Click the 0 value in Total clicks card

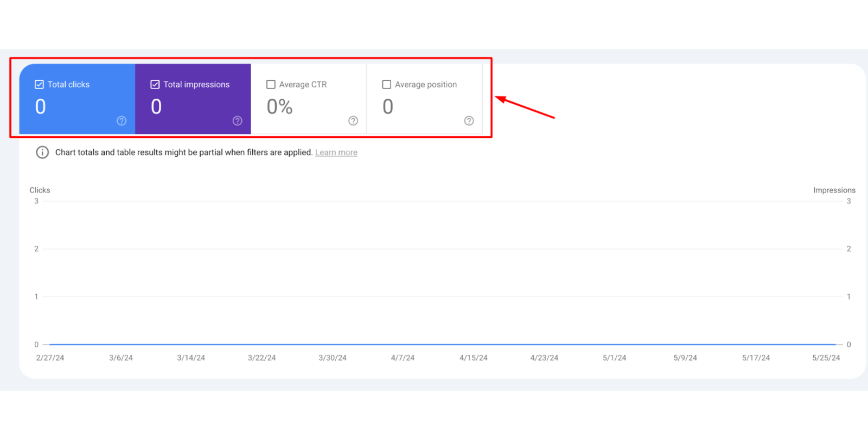[x=41, y=107]
